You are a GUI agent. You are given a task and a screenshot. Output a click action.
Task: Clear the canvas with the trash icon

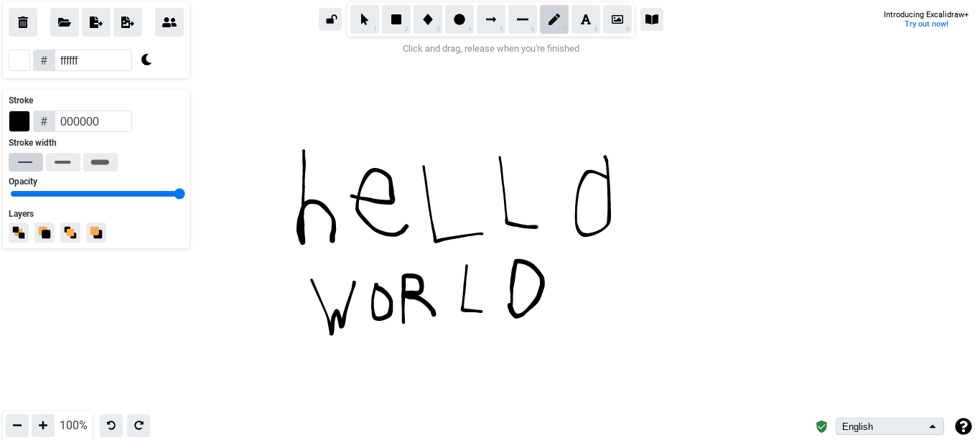(22, 22)
